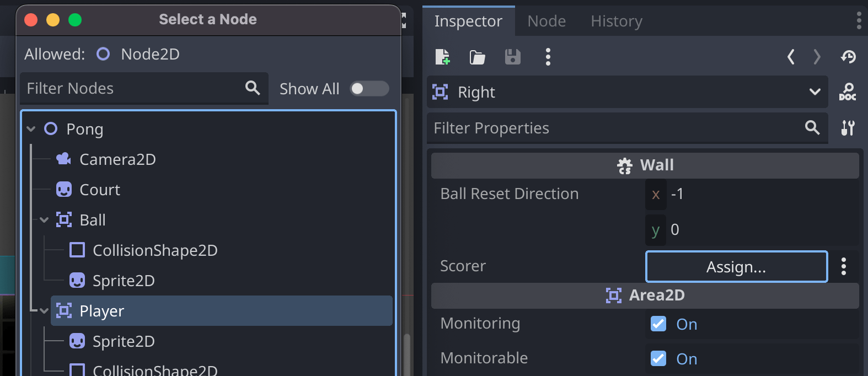The height and width of the screenshot is (376, 868).
Task: Create a new resource in Inspector
Action: pos(442,57)
